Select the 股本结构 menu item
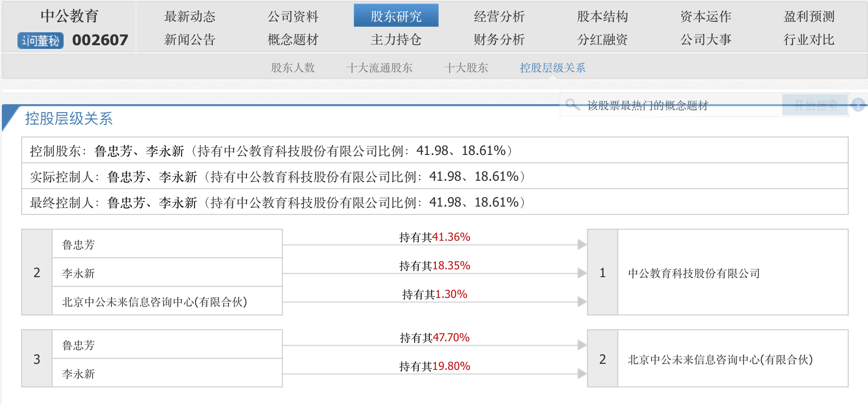Image resolution: width=868 pixels, height=404 pixels. point(602,17)
